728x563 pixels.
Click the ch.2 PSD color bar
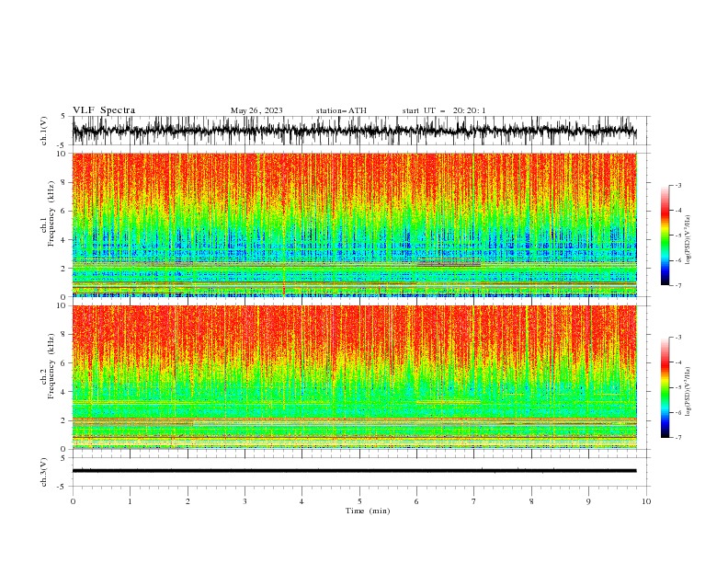665,387
